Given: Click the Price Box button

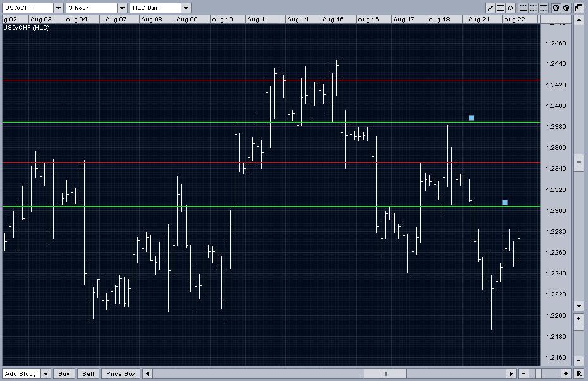Looking at the screenshot, I should coord(121,373).
